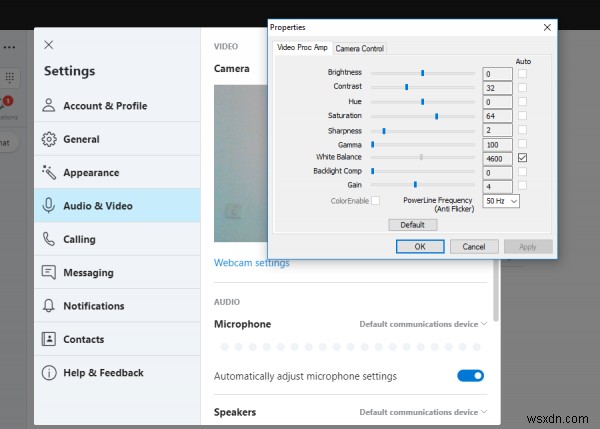Open General settings section
Screen dimensions: 600x429
pos(117,139)
